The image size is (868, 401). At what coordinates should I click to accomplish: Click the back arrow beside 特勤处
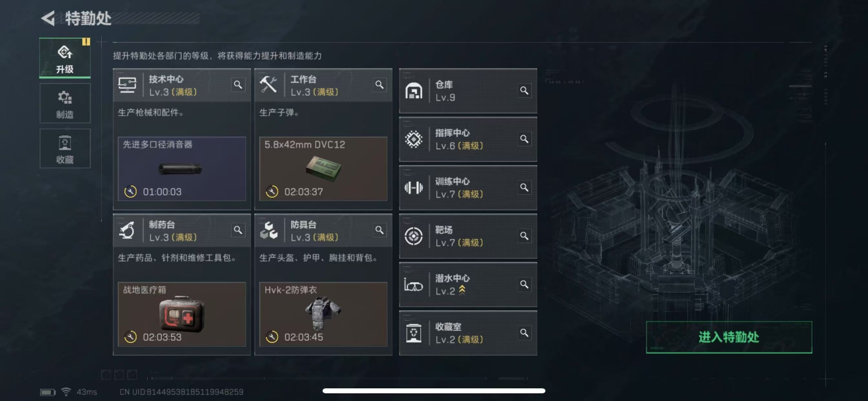[48, 19]
